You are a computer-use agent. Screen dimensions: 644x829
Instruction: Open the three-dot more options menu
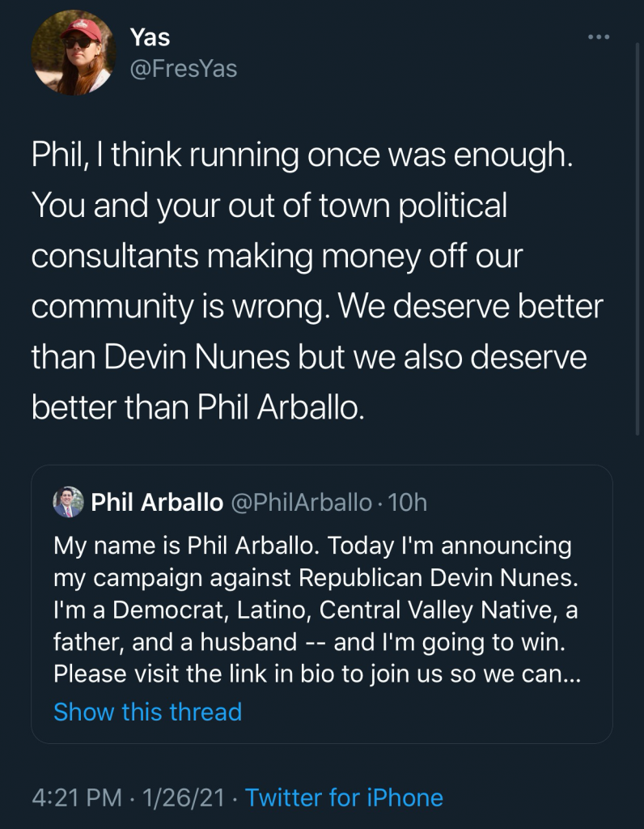coord(597,37)
